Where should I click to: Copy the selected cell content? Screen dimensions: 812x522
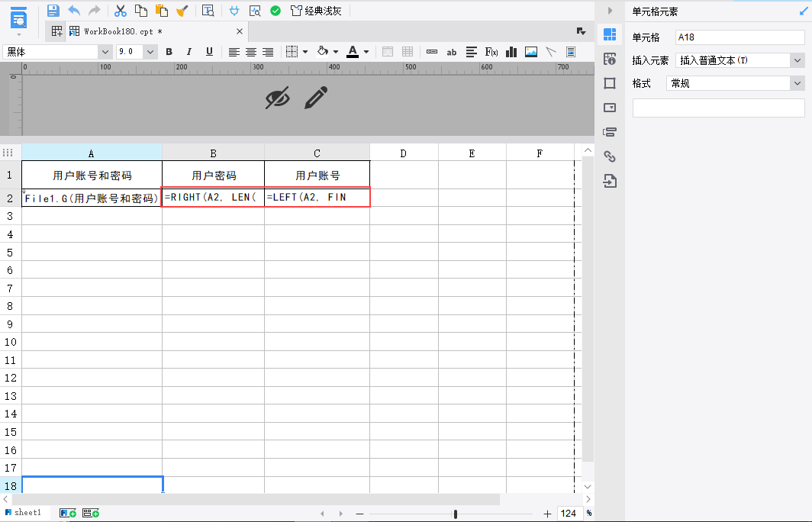141,11
